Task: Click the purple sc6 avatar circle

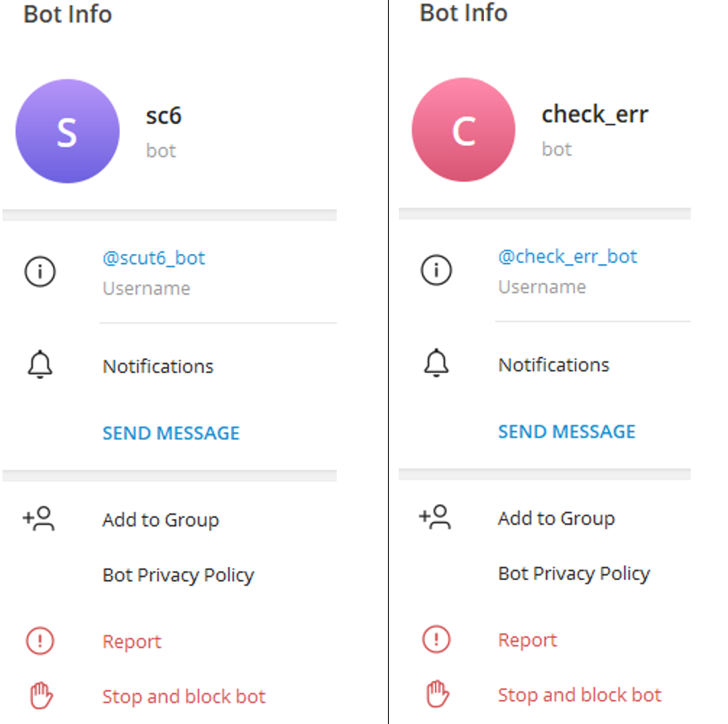Action: tap(67, 131)
